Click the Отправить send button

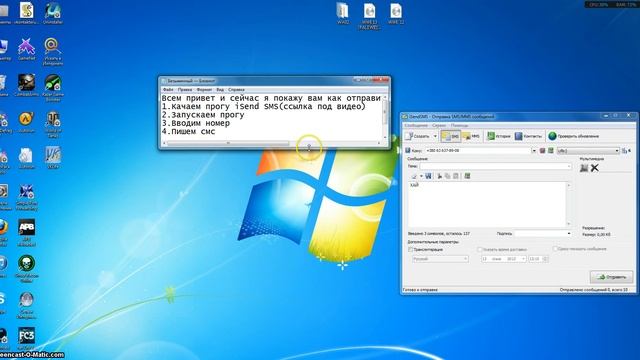coord(611,277)
